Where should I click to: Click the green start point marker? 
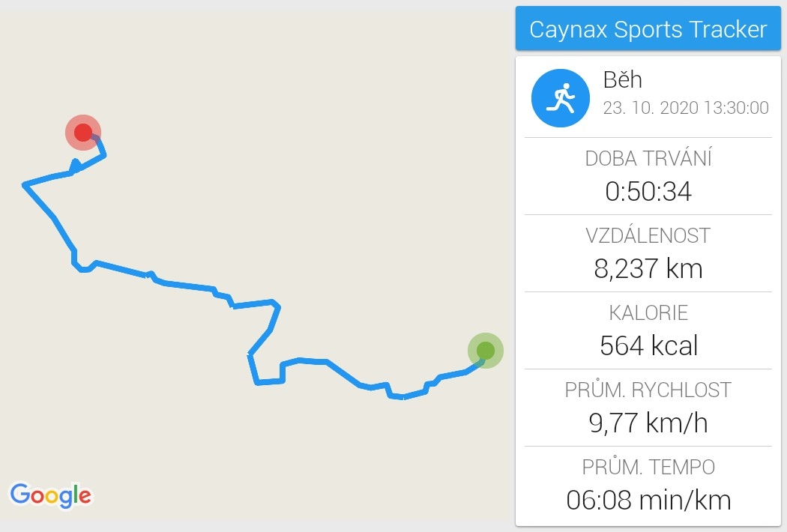(486, 351)
